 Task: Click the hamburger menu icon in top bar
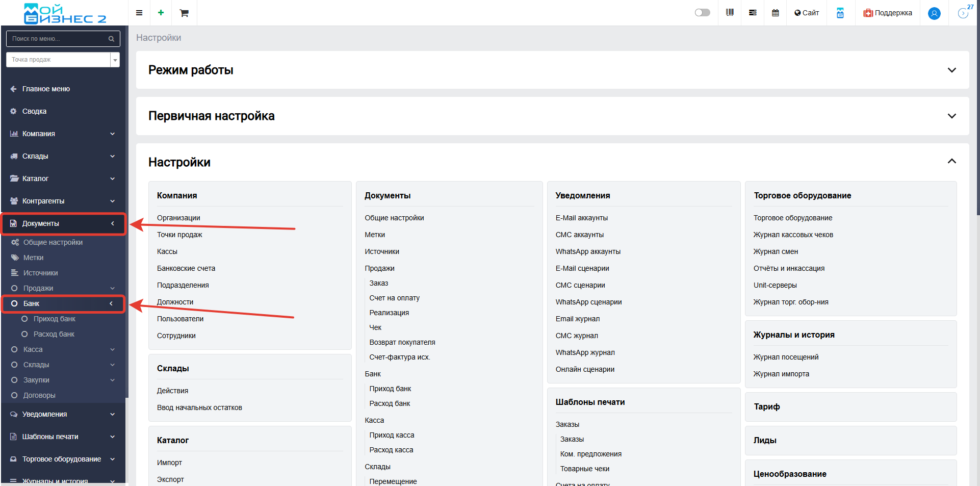coord(139,13)
